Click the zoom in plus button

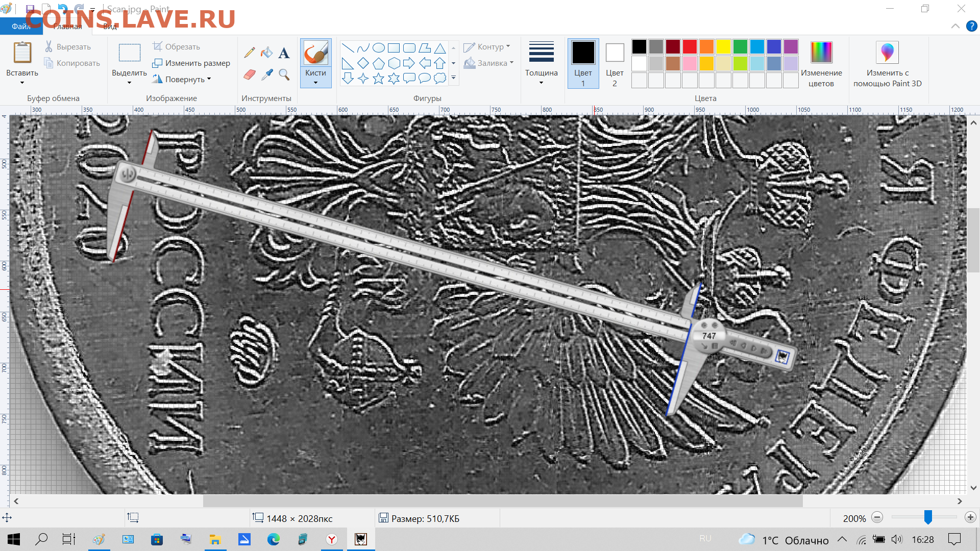point(970,517)
